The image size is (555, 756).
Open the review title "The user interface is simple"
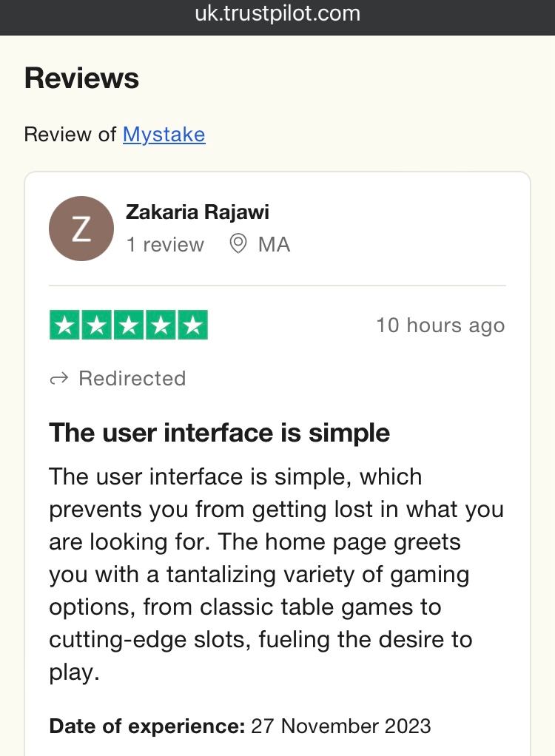coord(219,433)
